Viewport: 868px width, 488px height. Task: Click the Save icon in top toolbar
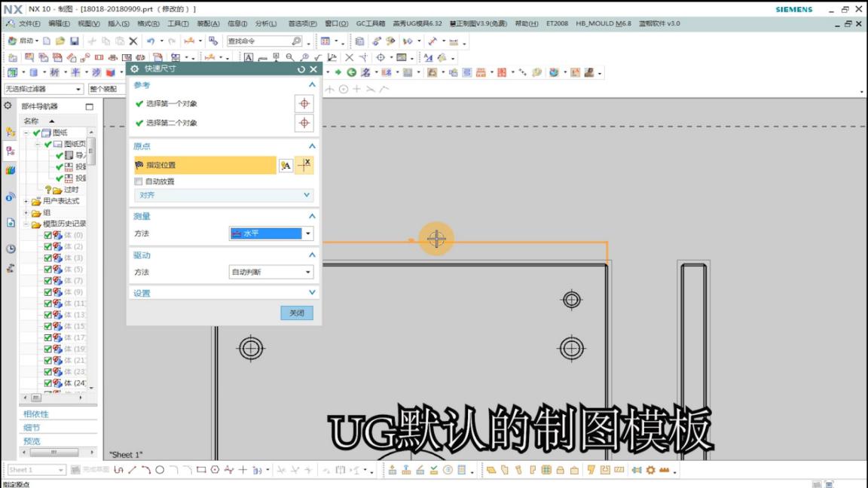(x=74, y=41)
